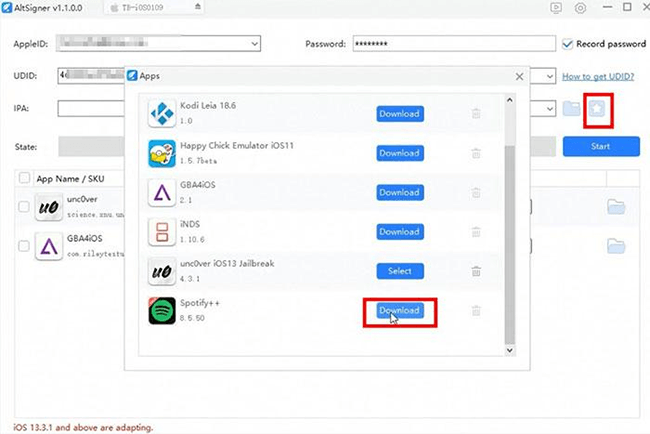Check the unc0ver row checkbox
650x434 pixels.
point(24,207)
